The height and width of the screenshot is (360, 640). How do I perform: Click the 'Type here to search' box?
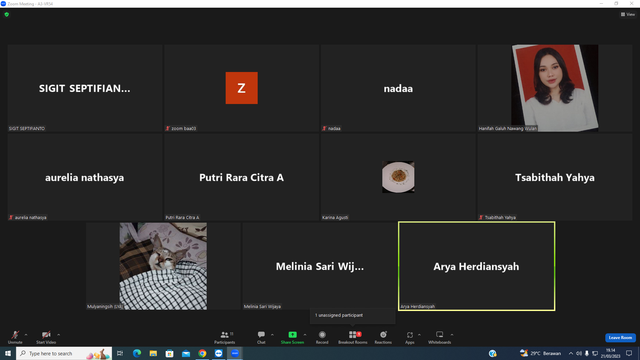click(64, 353)
